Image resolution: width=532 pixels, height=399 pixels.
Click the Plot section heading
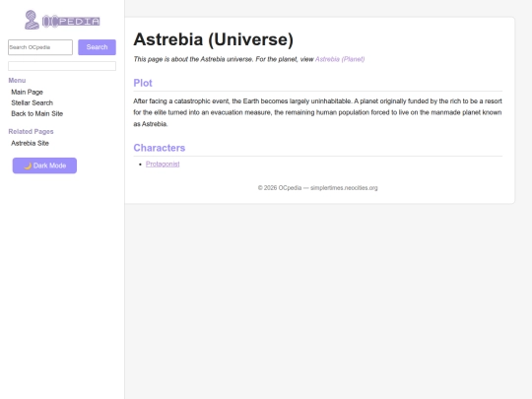click(143, 83)
